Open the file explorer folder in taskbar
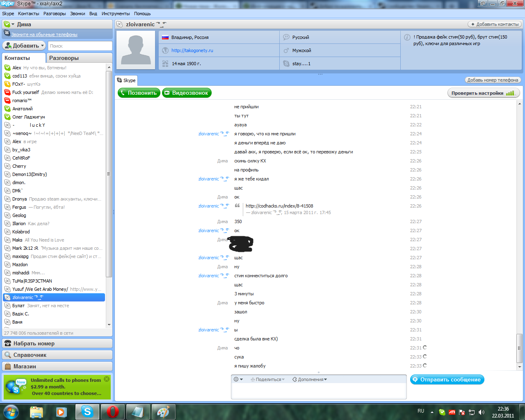Image resolution: width=525 pixels, height=420 pixels. [36, 412]
